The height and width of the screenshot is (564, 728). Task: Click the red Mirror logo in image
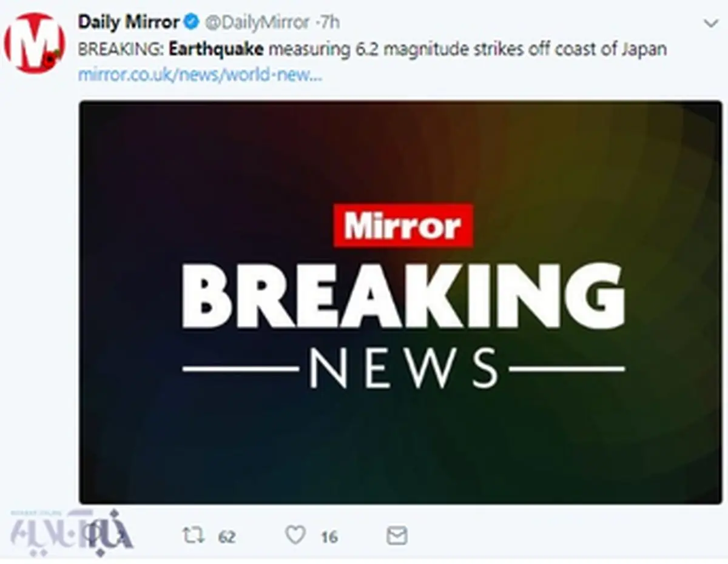coord(403,226)
